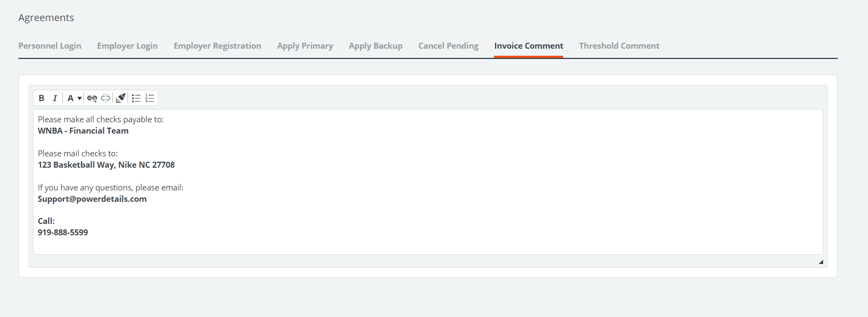Screen dimensions: 868x317
Task: Click the clear formatting brush icon
Action: [121, 98]
